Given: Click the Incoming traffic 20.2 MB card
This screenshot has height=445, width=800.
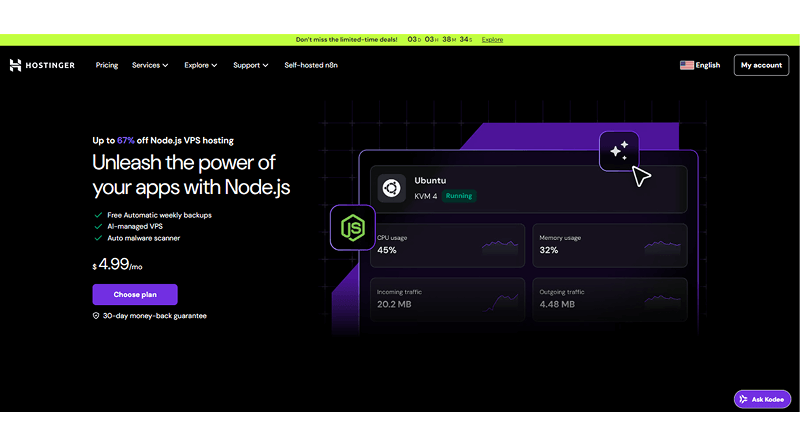Looking at the screenshot, I should [447, 299].
